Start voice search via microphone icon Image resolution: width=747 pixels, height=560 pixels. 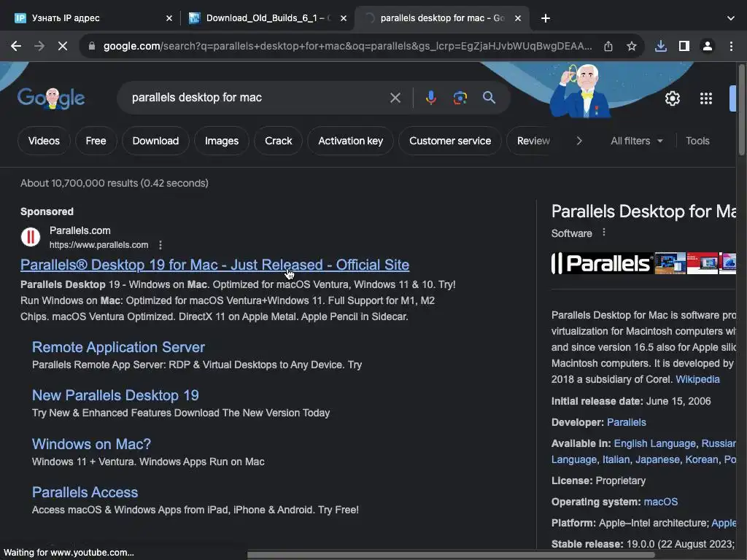click(430, 98)
